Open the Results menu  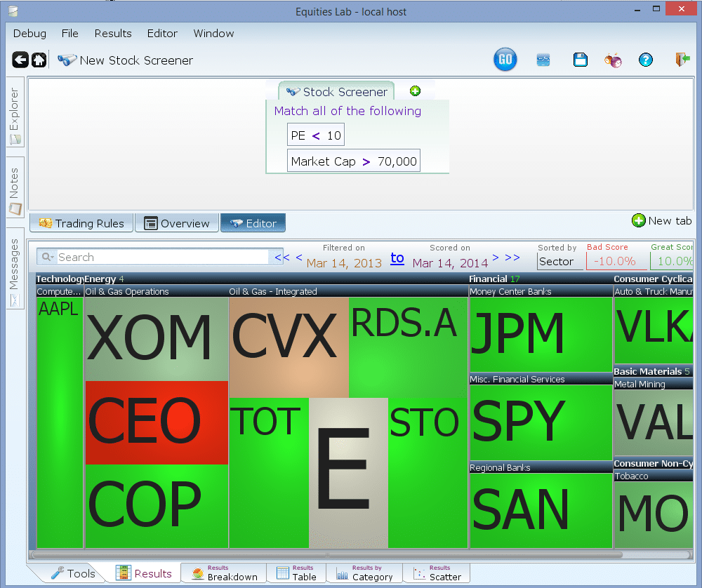pos(113,34)
